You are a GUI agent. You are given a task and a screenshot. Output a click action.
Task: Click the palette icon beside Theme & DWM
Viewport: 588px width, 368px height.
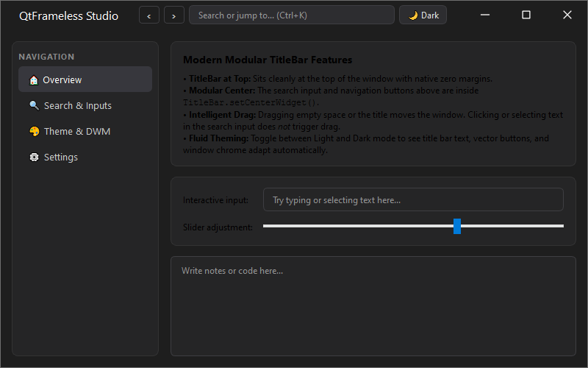click(x=34, y=132)
